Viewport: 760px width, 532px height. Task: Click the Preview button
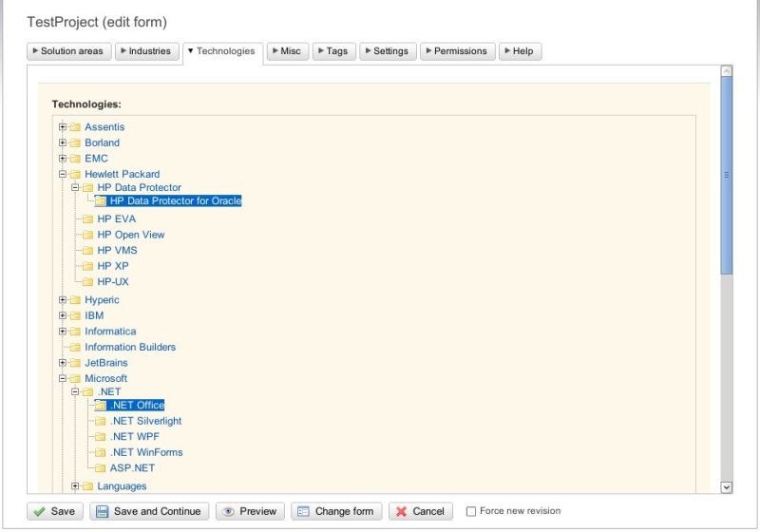pyautogui.click(x=250, y=511)
